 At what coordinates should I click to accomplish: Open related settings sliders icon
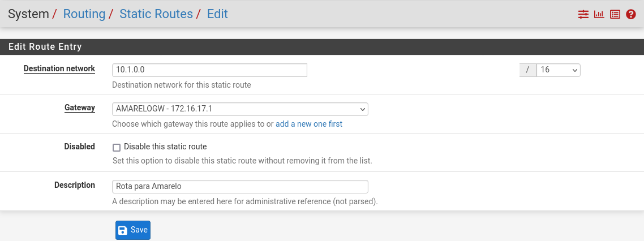(x=583, y=14)
